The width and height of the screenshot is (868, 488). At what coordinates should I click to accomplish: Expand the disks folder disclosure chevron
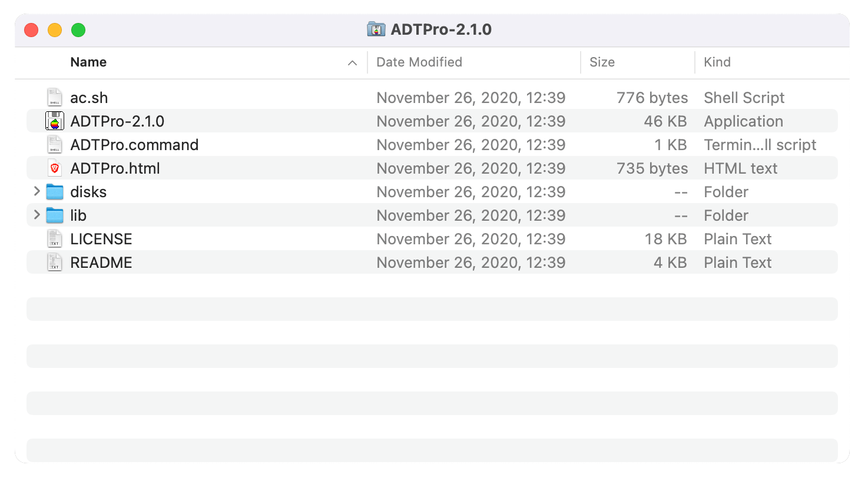[x=37, y=191]
